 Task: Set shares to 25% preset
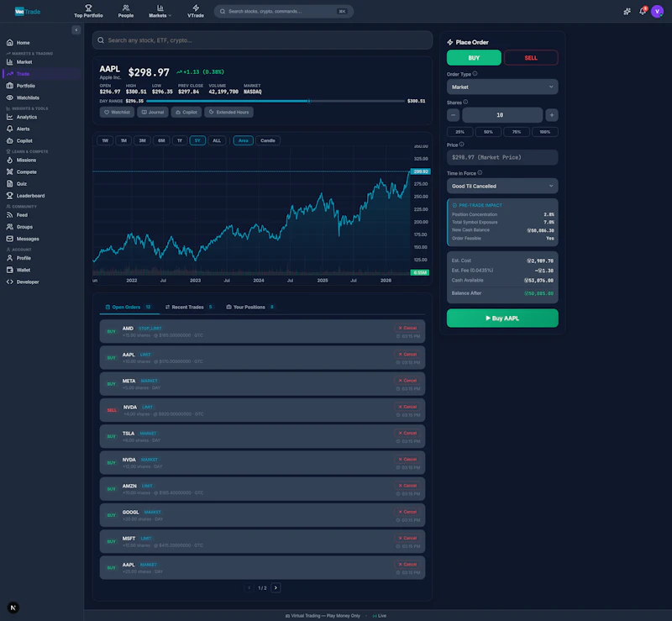point(459,132)
